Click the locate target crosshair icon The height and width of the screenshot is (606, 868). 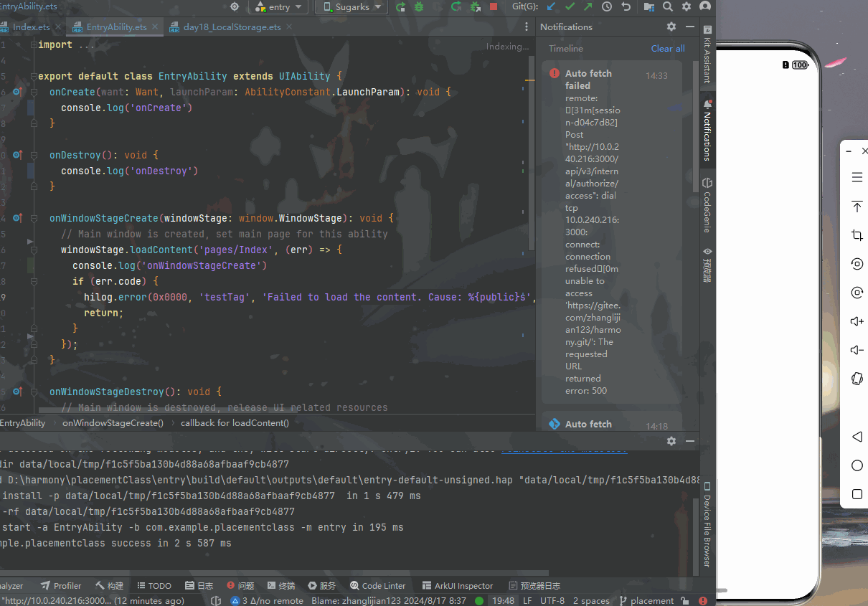tap(235, 7)
